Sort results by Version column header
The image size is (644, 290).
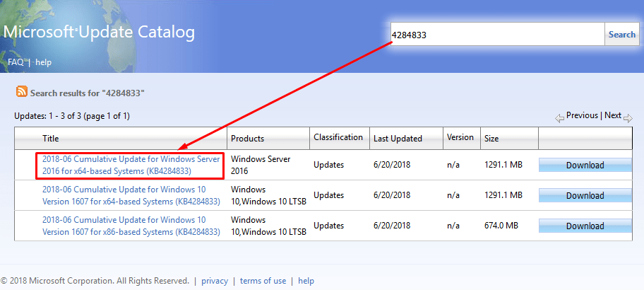click(460, 137)
